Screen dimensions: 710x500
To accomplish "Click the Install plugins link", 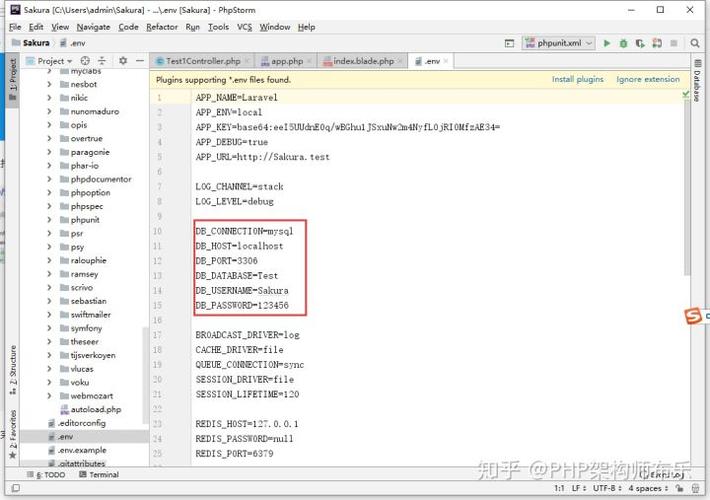I will click(577, 79).
